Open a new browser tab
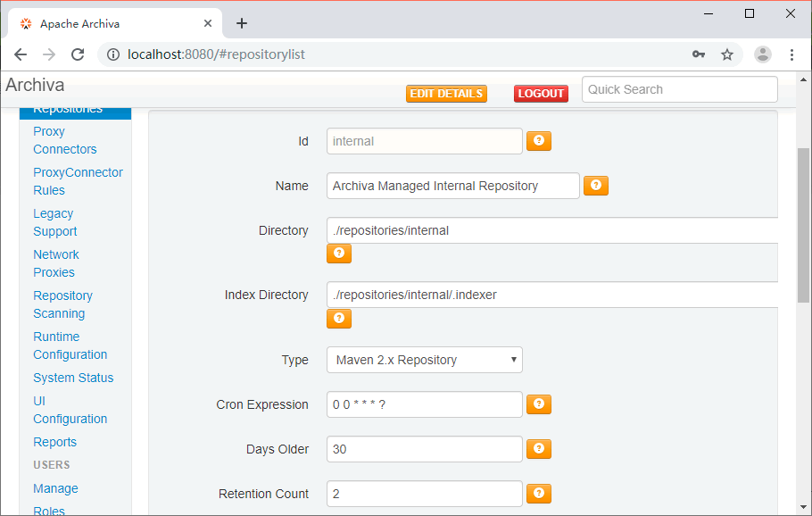The height and width of the screenshot is (516, 812). (x=242, y=23)
